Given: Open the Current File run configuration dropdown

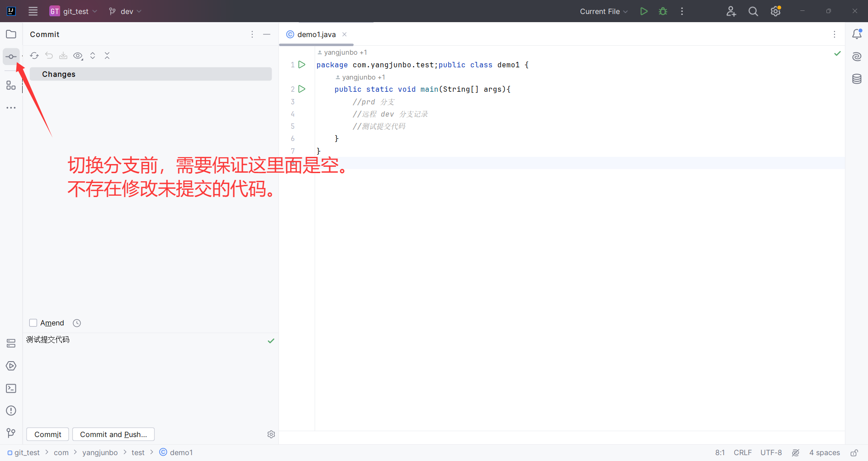Looking at the screenshot, I should click(x=604, y=11).
